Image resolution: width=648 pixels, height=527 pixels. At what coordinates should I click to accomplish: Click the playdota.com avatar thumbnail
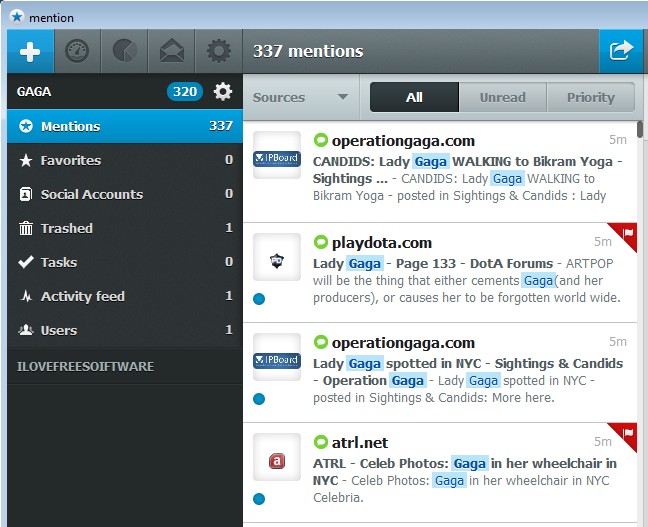coord(277,257)
